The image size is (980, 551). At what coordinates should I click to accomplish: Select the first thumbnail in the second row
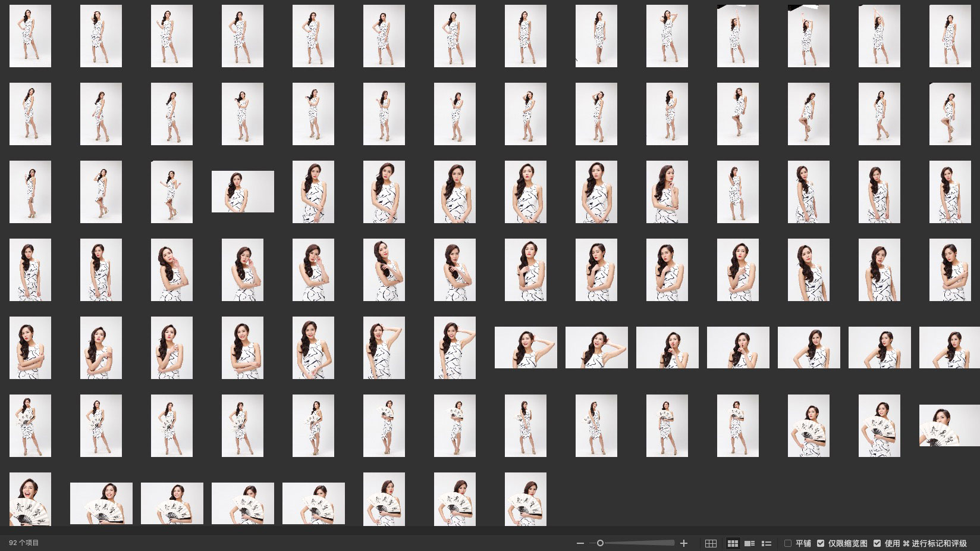tap(30, 114)
